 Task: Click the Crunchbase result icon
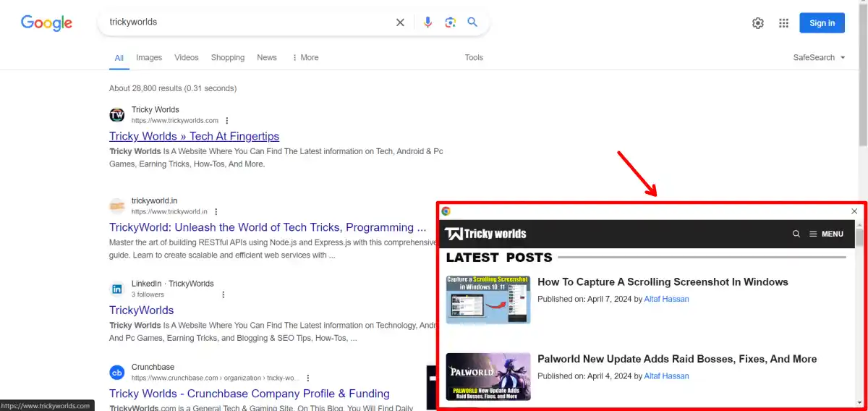click(116, 373)
